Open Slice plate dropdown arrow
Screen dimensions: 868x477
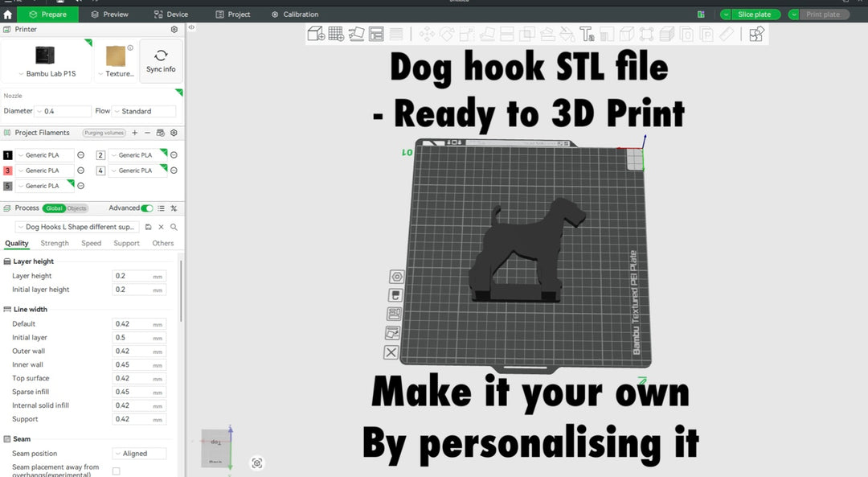(x=725, y=14)
